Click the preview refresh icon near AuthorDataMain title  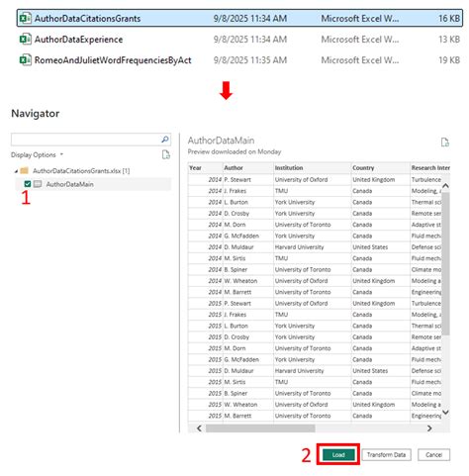[x=444, y=143]
